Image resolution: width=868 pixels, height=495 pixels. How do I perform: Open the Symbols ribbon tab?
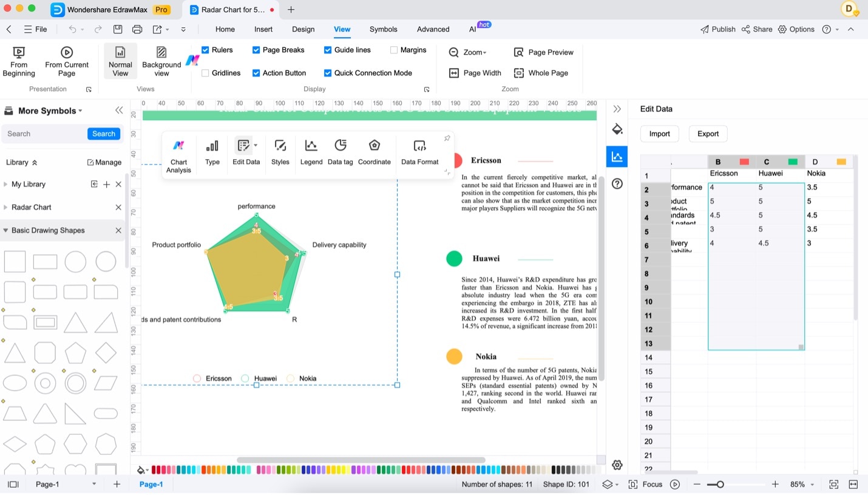[x=384, y=29]
